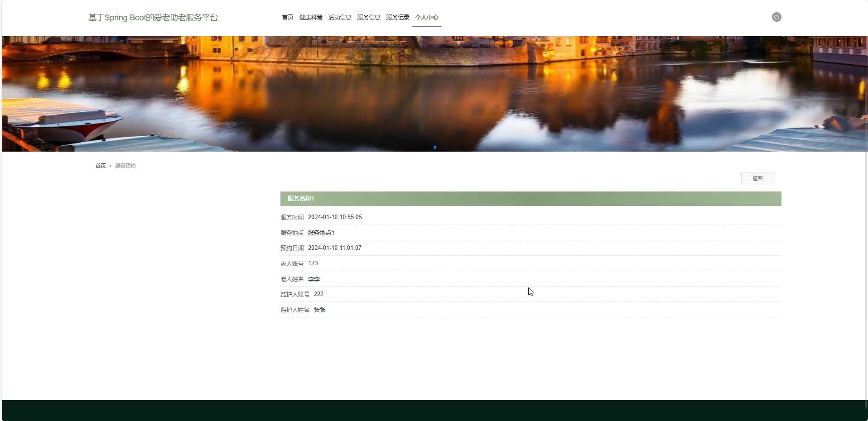Select the 服务时间 value 2024-01-10 10:55:05
Image resolution: width=868 pixels, height=421 pixels.
click(x=335, y=217)
